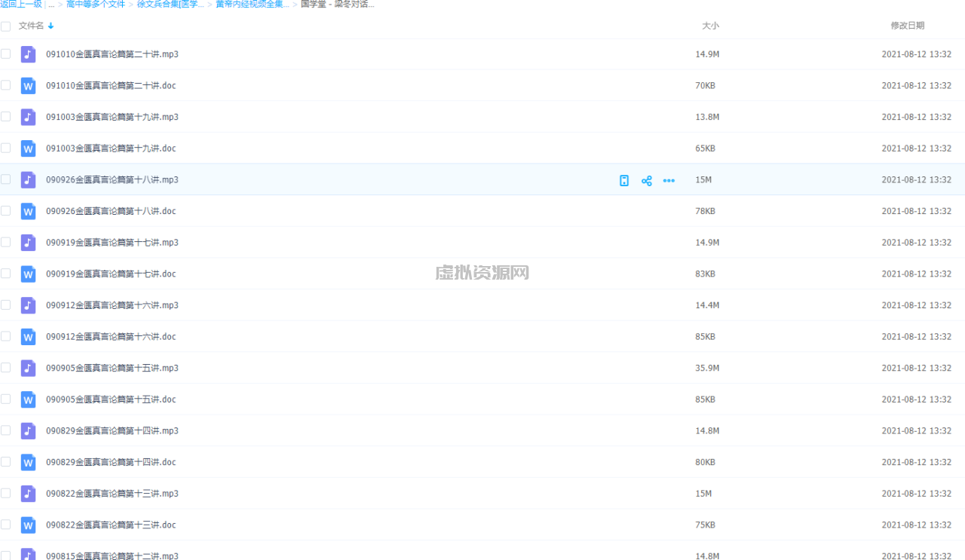Viewport: 965px width, 560px height.
Task: Go back via the 返回上一级 link
Action: point(21,4)
